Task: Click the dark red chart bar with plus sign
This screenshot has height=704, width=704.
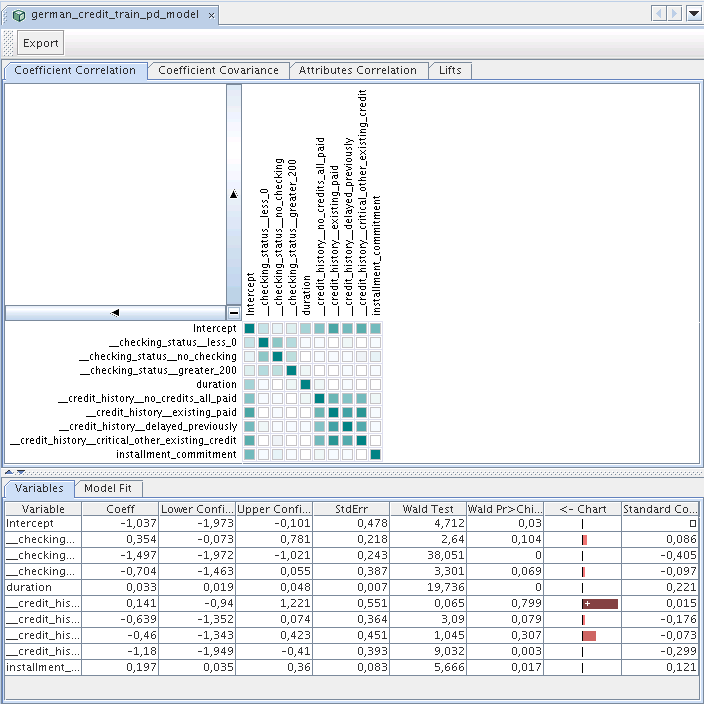Action: pyautogui.click(x=600, y=604)
